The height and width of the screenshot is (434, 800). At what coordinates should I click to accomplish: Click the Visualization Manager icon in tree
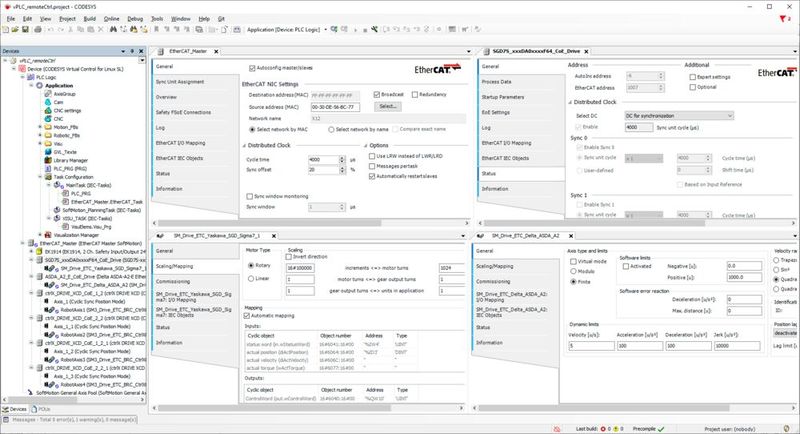point(48,235)
